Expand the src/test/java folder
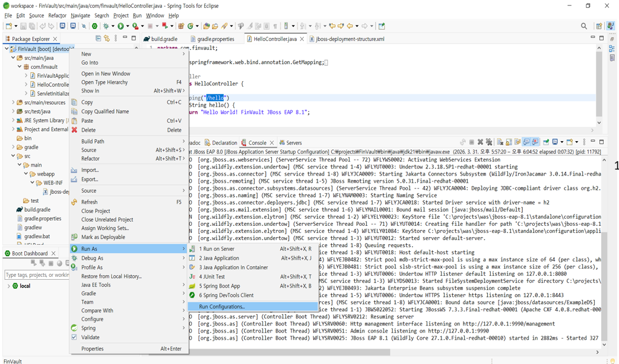This screenshot has height=364, width=619. 13,111
